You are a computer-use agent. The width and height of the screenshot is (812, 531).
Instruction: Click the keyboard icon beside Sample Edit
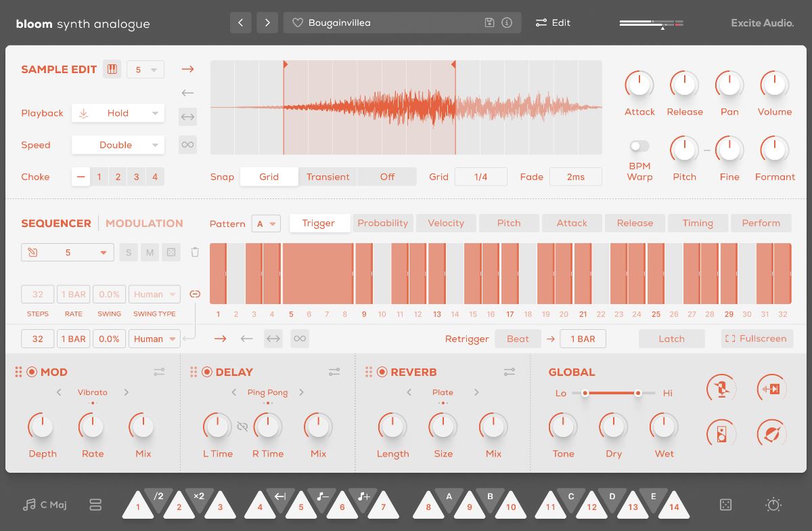112,69
